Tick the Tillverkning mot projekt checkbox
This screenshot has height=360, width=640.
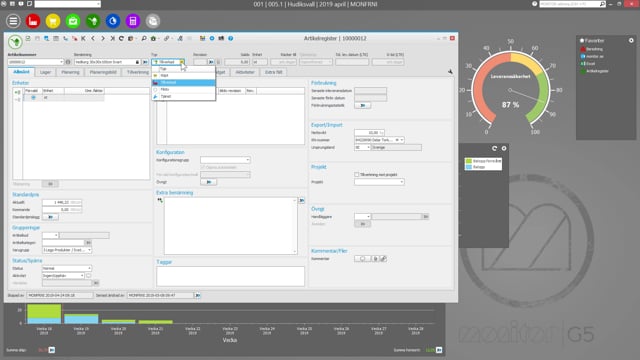coord(357,174)
